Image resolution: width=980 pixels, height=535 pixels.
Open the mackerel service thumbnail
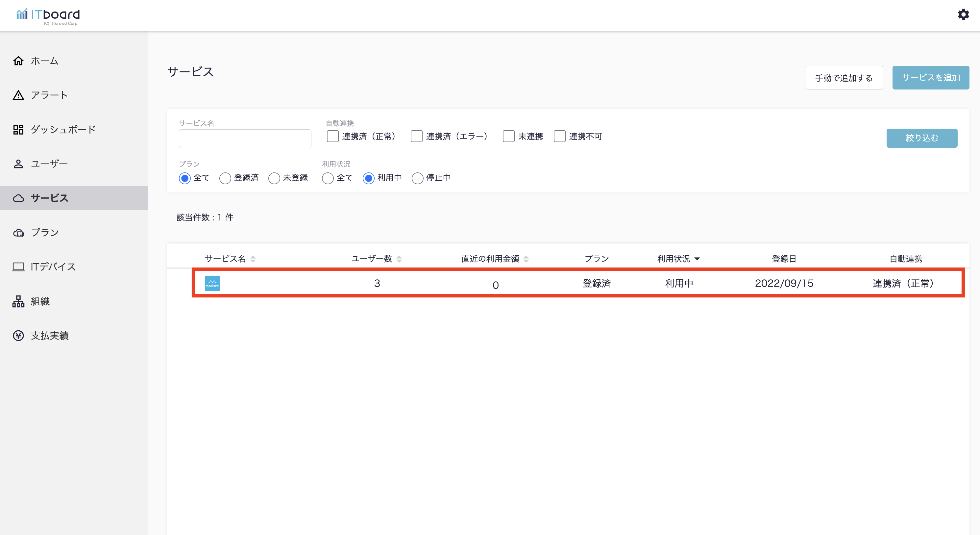coord(212,284)
